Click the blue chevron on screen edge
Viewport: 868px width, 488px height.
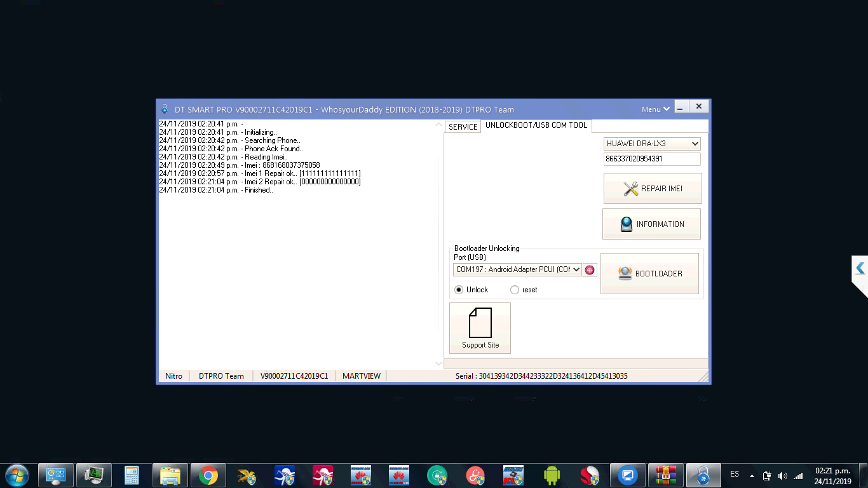pyautogui.click(x=860, y=269)
